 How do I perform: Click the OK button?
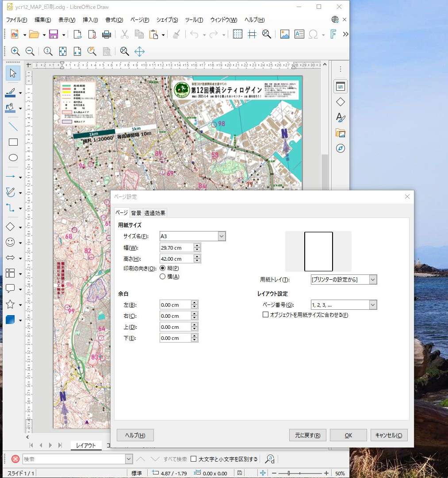click(x=348, y=435)
